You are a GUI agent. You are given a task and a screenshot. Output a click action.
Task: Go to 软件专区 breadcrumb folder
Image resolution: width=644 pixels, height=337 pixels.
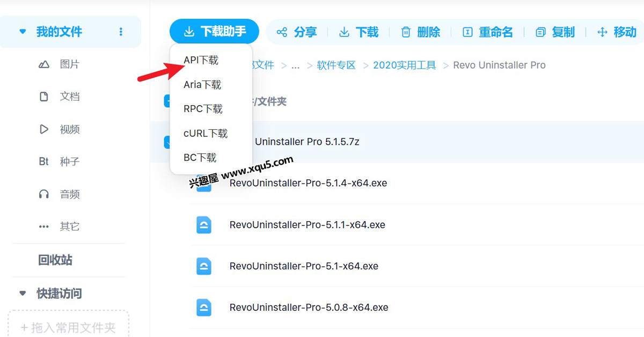pos(336,65)
